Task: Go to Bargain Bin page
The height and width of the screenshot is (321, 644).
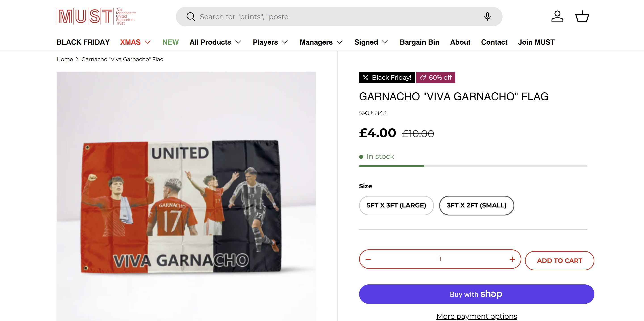Action: 419,42
